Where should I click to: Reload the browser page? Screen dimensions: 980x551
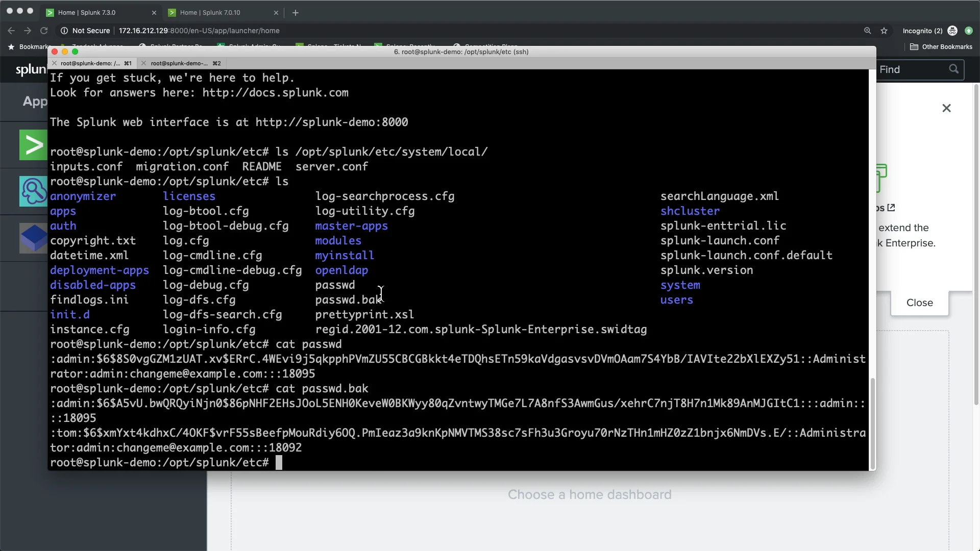point(44,31)
